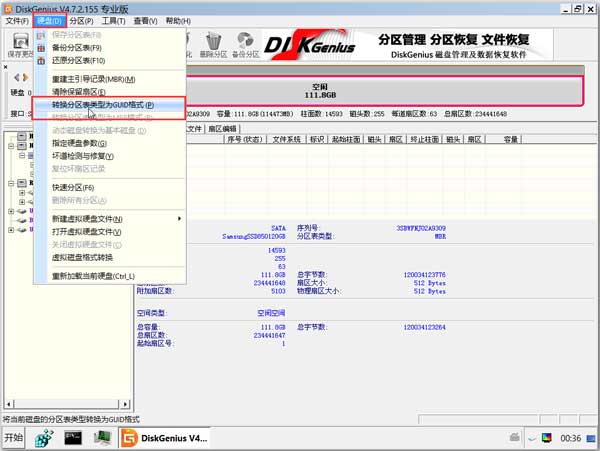Expand the bottom-most removable drive tree node
The height and width of the screenshot is (451, 600).
[x=11, y=230]
